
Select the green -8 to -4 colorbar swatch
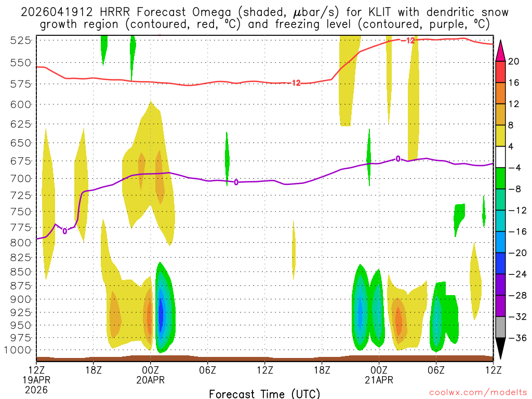click(x=500, y=178)
